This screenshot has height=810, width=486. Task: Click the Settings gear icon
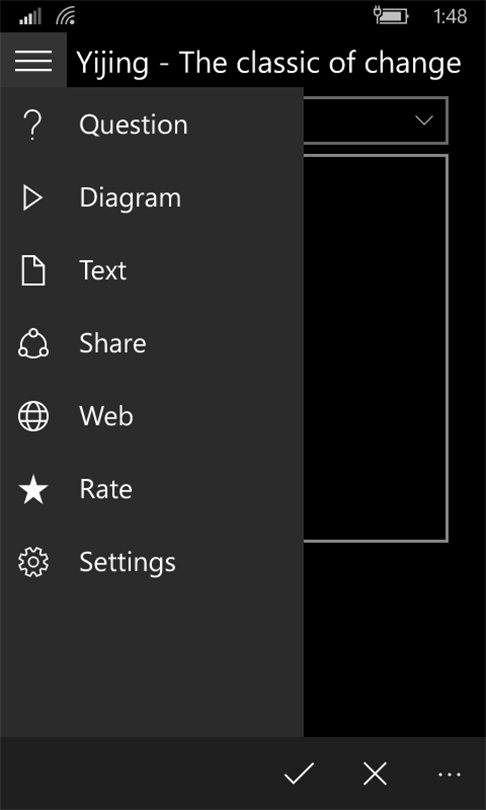33,563
